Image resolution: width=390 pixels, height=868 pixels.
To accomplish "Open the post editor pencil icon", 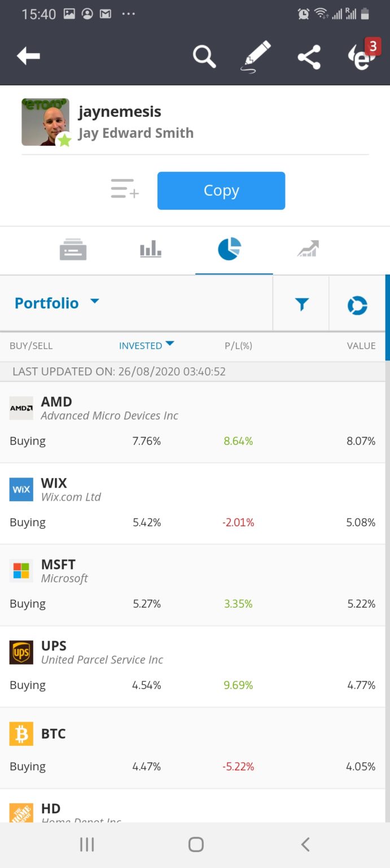I will 255,56.
